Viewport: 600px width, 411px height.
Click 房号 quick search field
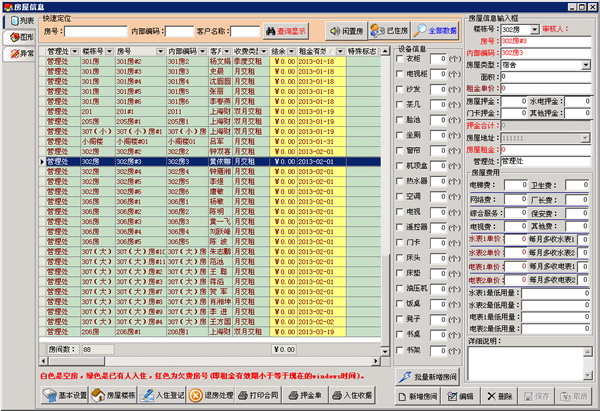tap(96, 31)
